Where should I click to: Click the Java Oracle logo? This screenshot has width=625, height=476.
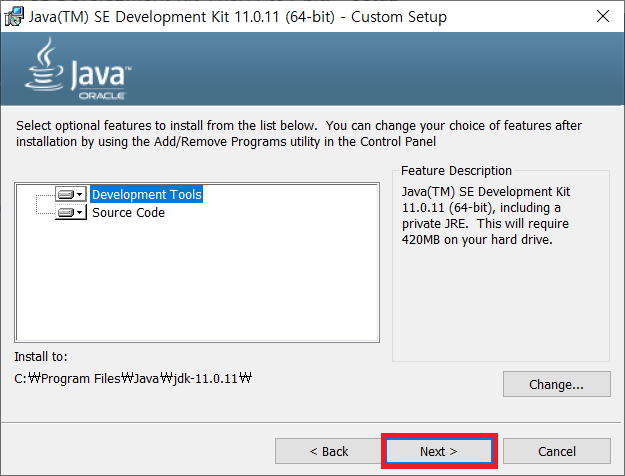tap(78, 69)
